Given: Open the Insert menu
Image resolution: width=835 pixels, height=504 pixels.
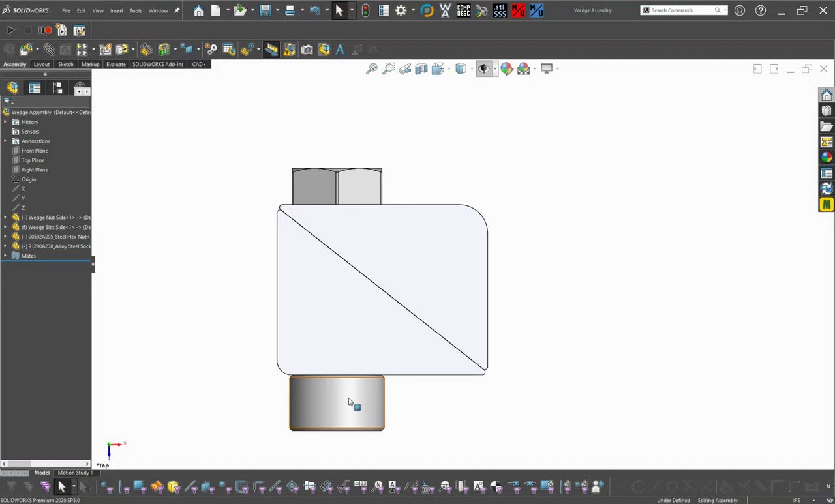Looking at the screenshot, I should pos(116,10).
